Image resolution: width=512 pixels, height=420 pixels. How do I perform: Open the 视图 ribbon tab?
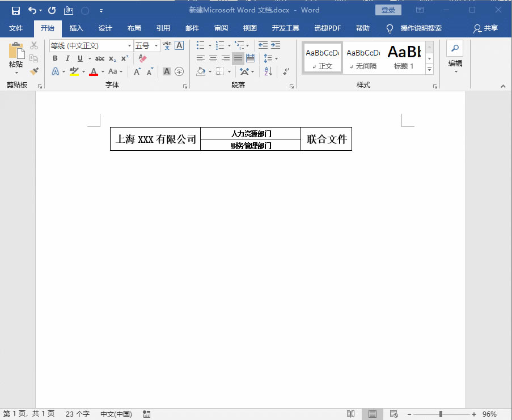pos(249,28)
